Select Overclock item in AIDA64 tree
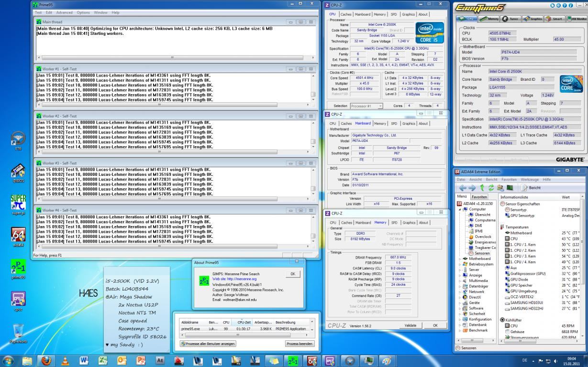The height and width of the screenshot is (367, 588). tap(479, 237)
